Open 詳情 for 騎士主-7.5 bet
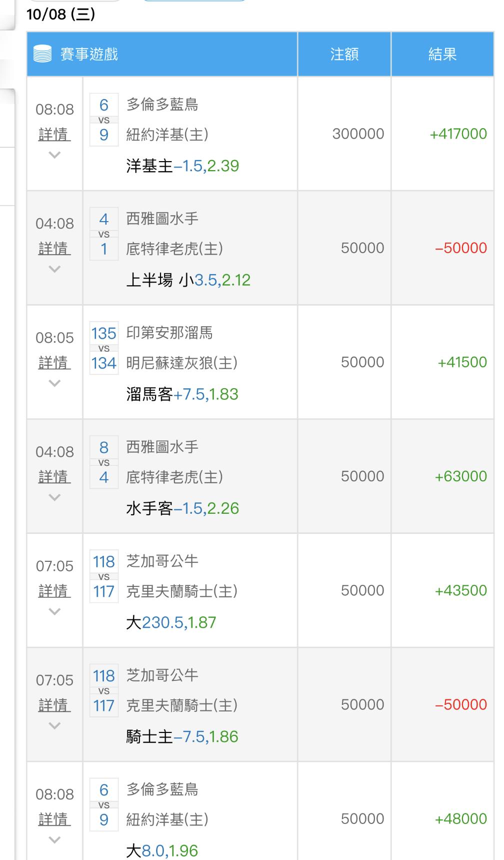 (x=54, y=705)
